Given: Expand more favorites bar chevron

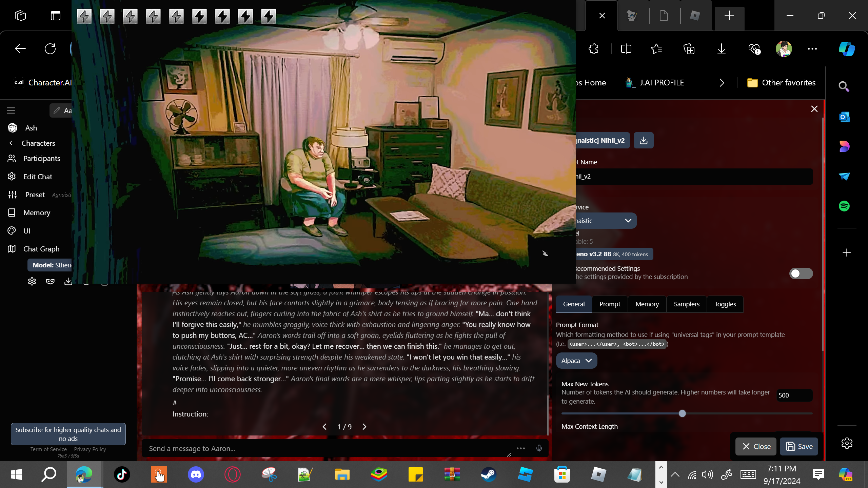Looking at the screenshot, I should tap(722, 83).
